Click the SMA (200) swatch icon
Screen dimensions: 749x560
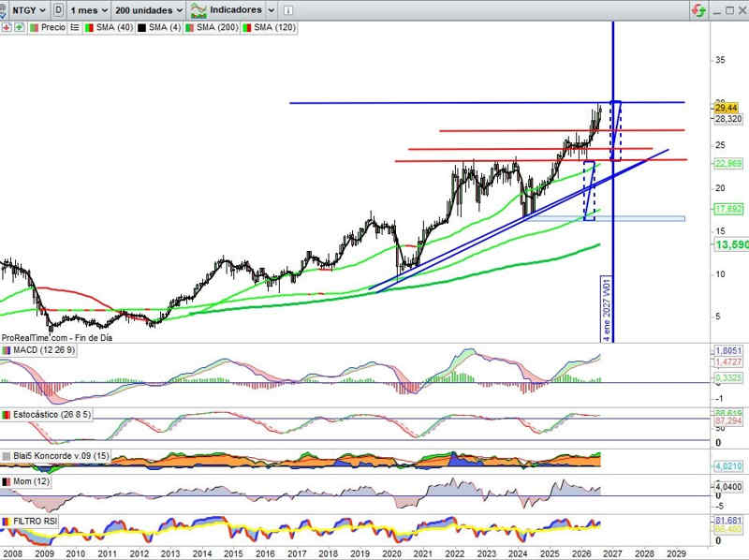pos(190,28)
